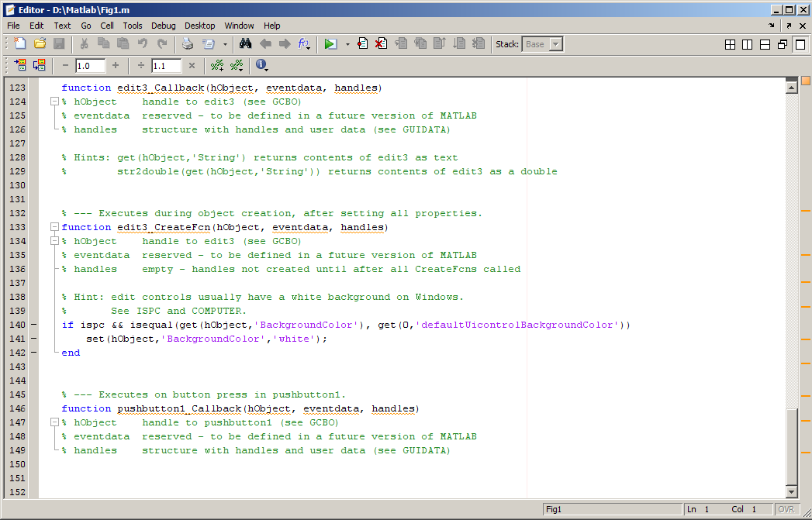Open the Text menu
Image resolution: width=812 pixels, height=520 pixels.
62,26
